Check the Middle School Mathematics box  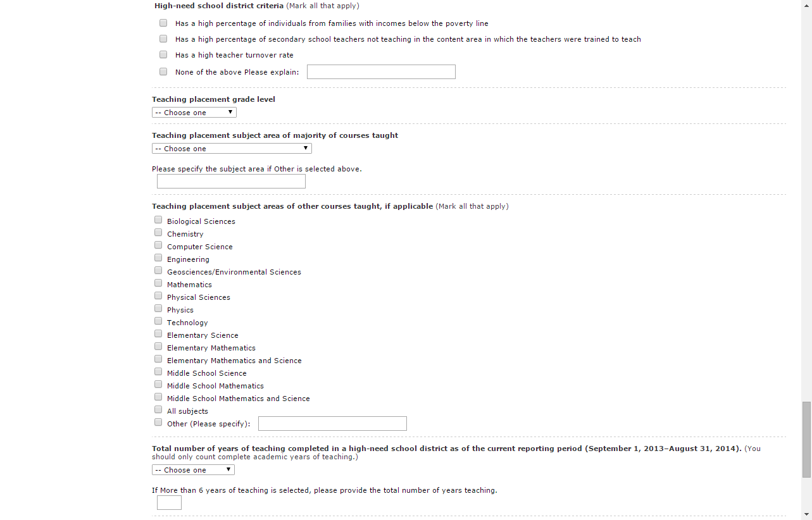tap(158, 385)
